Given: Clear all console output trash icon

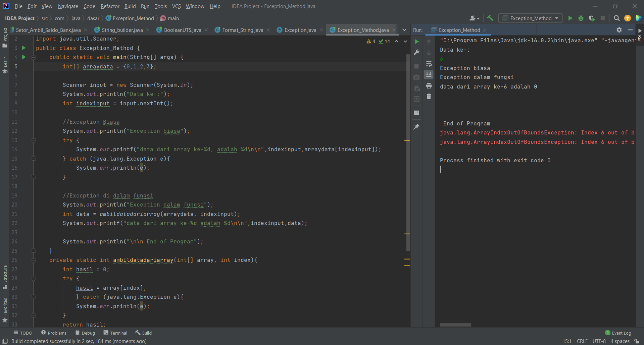Looking at the screenshot, I should point(429,97).
